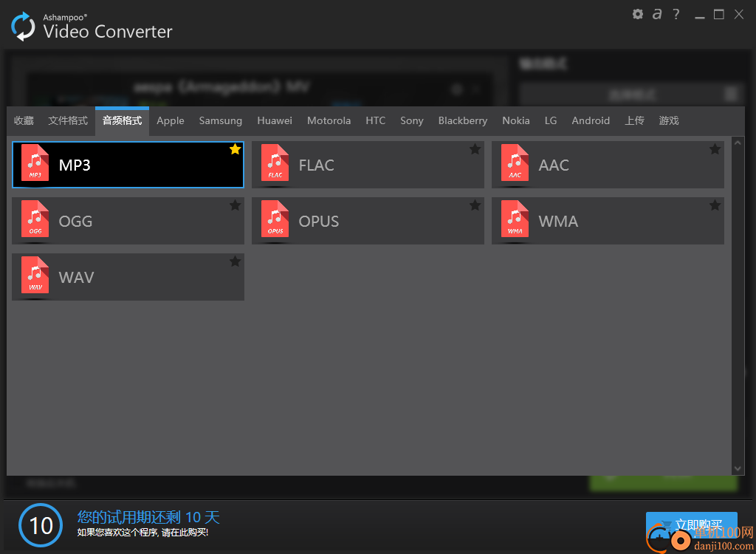
Task: Choose the MP3 format label
Action: [x=75, y=165]
